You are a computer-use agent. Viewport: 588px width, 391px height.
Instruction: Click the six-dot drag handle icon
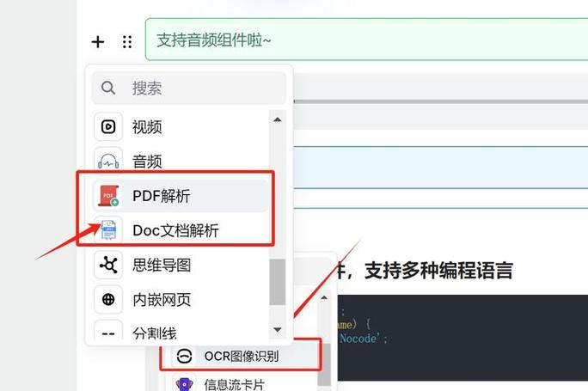(x=127, y=41)
